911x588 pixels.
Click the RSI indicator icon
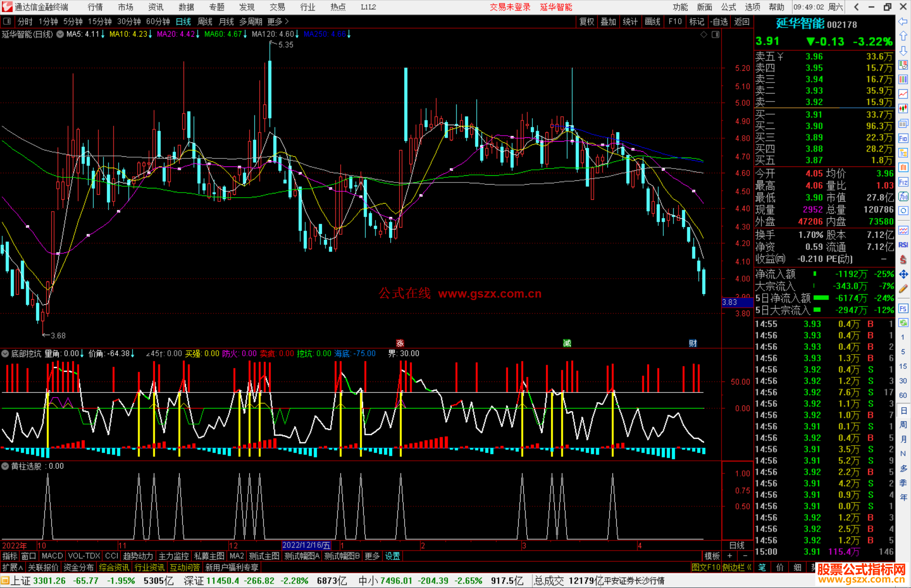903,245
